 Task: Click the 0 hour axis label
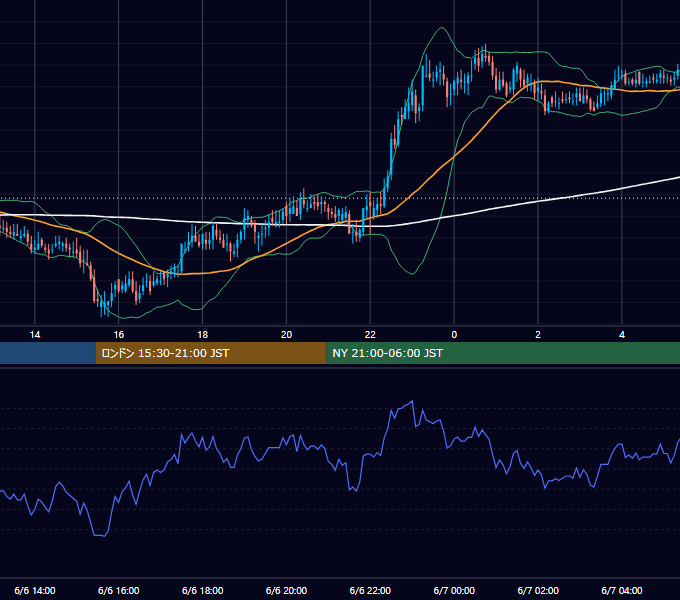[454, 335]
